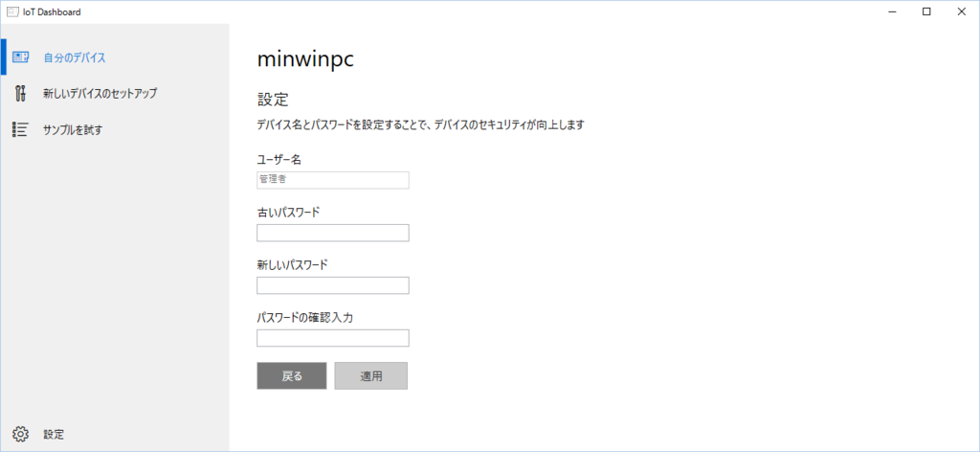Image resolution: width=980 pixels, height=452 pixels.
Task: Open the 設定 label in the sidebar
Action: [54, 435]
